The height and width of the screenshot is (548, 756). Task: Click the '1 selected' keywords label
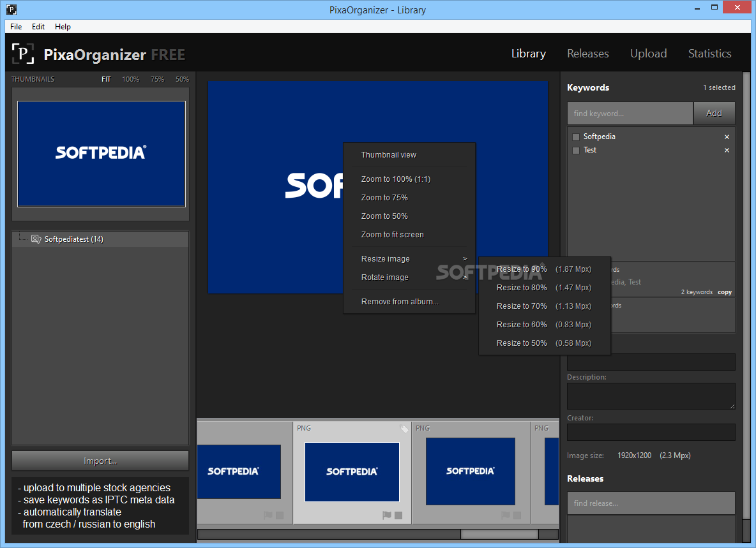(x=719, y=87)
